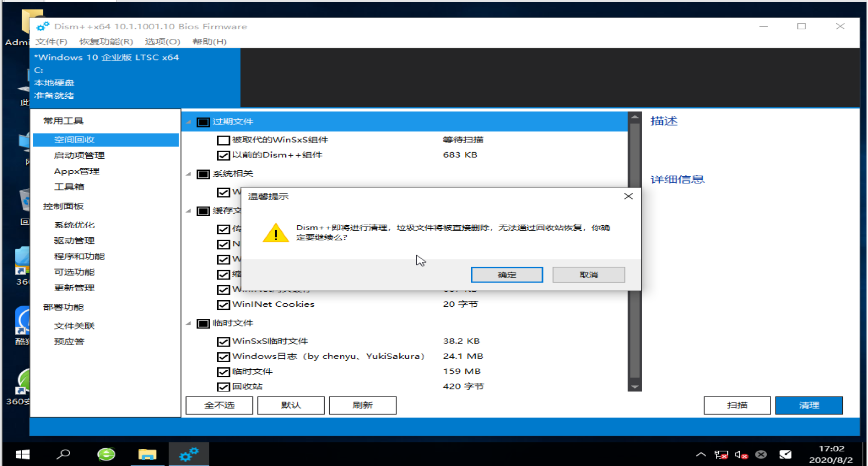This screenshot has width=868, height=466.
Task: Open the 帮助(H) menu
Action: point(210,41)
